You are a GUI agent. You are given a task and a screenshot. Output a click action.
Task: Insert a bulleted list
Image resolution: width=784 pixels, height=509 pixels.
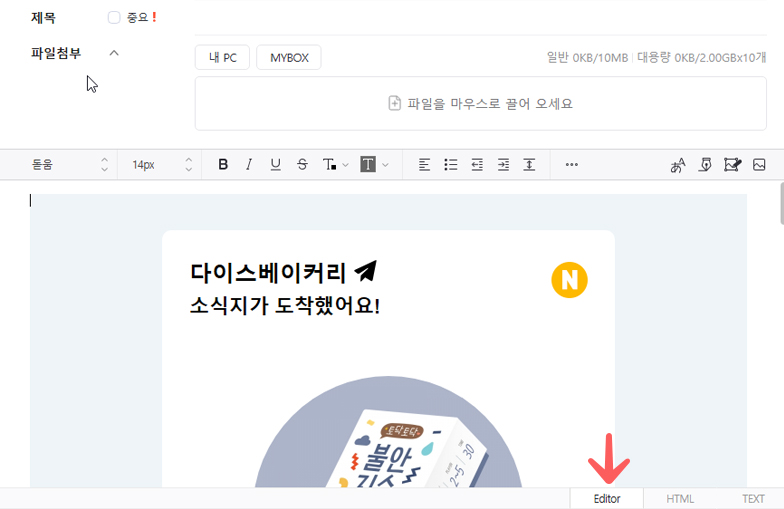pyautogui.click(x=450, y=164)
